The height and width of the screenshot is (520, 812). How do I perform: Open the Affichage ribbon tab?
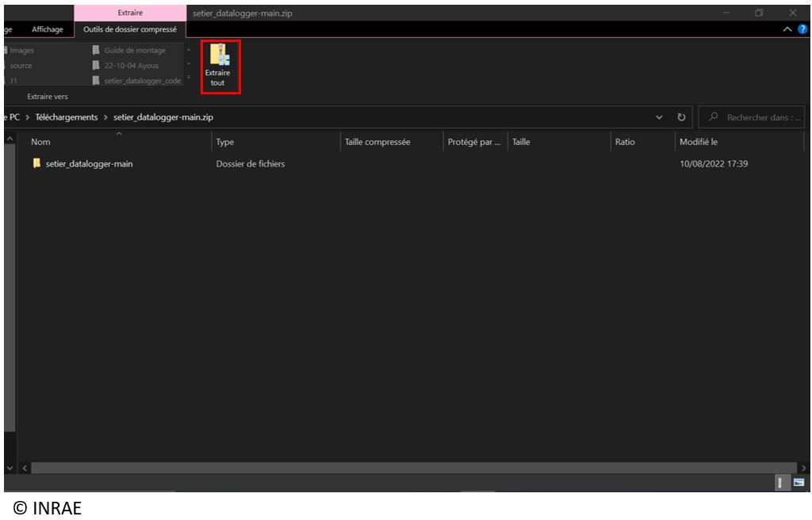47,30
